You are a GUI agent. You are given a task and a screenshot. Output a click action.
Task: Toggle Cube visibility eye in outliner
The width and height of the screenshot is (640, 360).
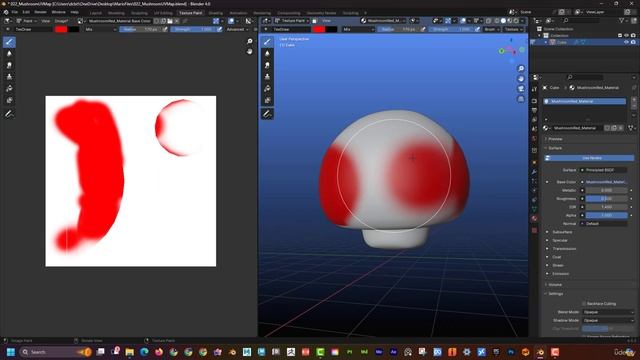coord(626,42)
